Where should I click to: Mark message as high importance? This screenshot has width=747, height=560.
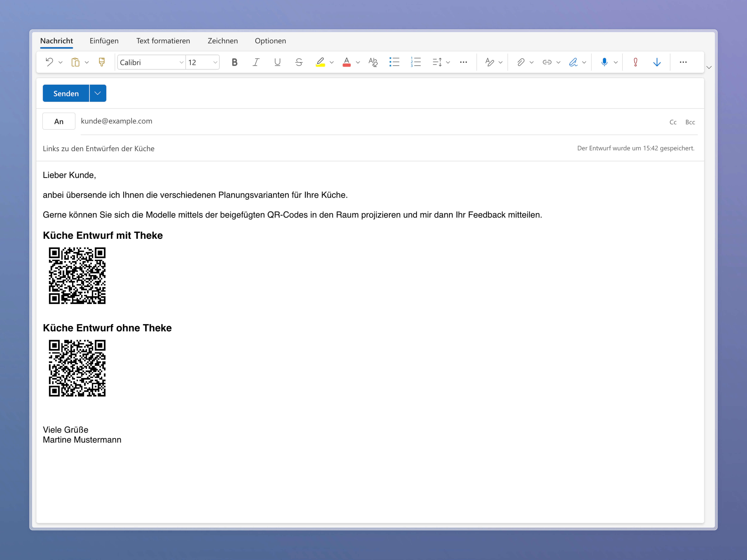point(635,62)
